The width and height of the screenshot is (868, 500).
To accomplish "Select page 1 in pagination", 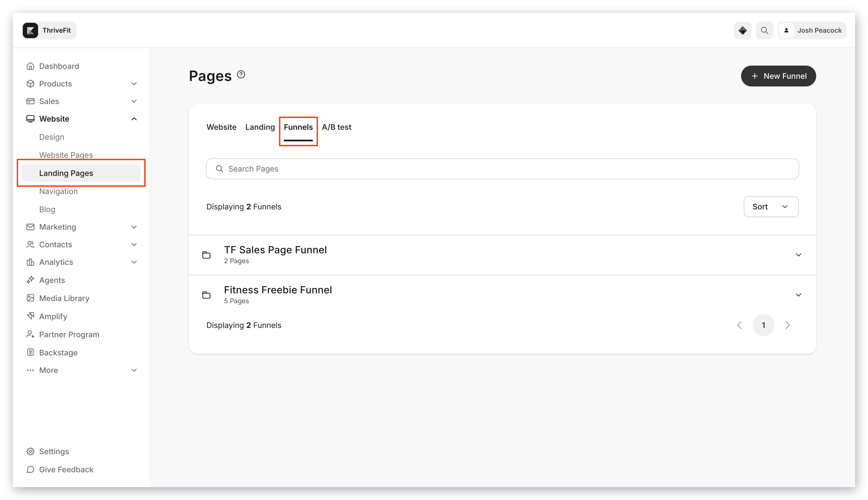I will pyautogui.click(x=763, y=325).
